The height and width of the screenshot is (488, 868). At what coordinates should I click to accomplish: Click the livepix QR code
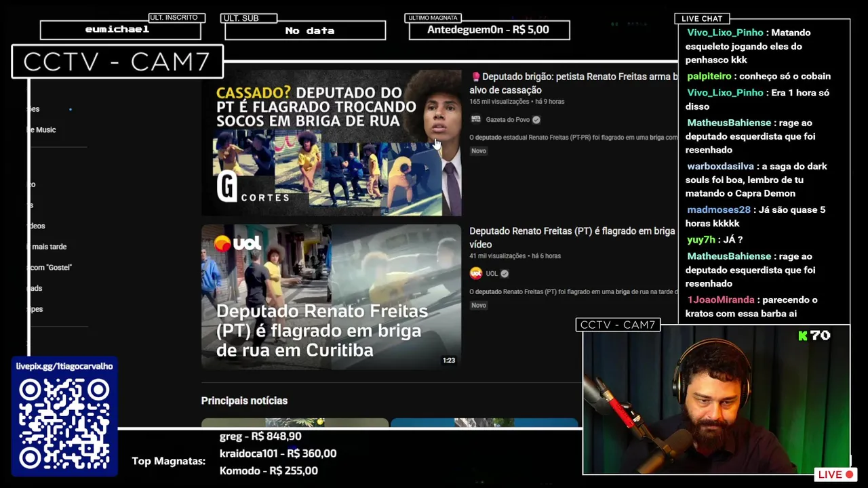point(64,424)
